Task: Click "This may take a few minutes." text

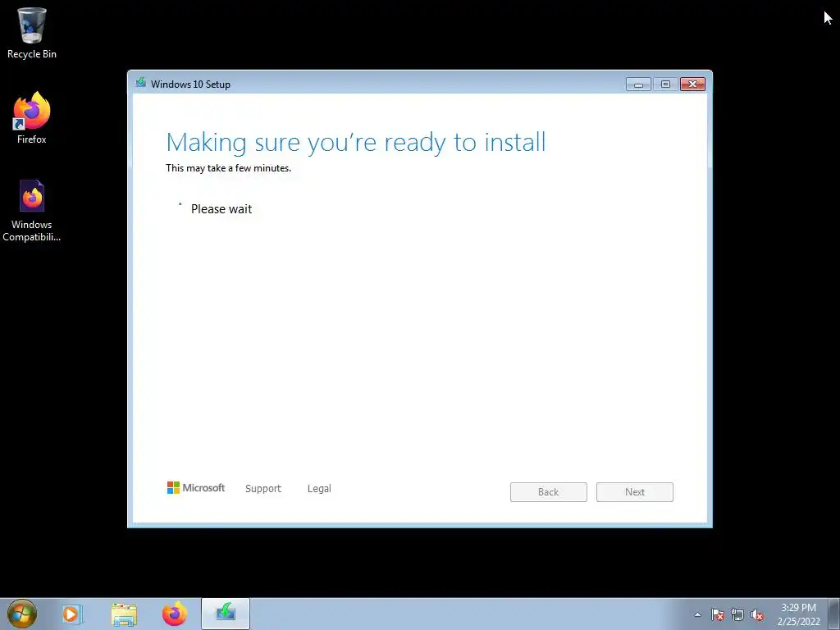Action: 229,168
